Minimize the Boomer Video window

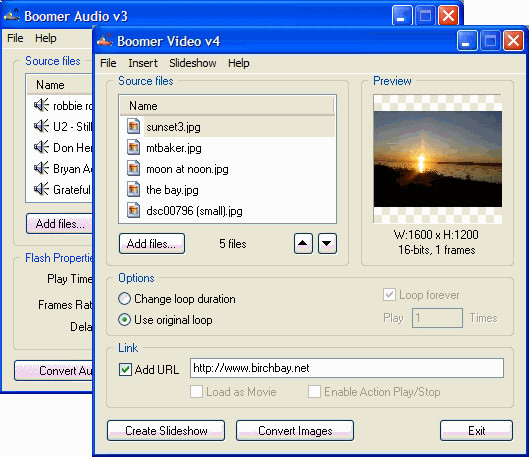pos(467,40)
